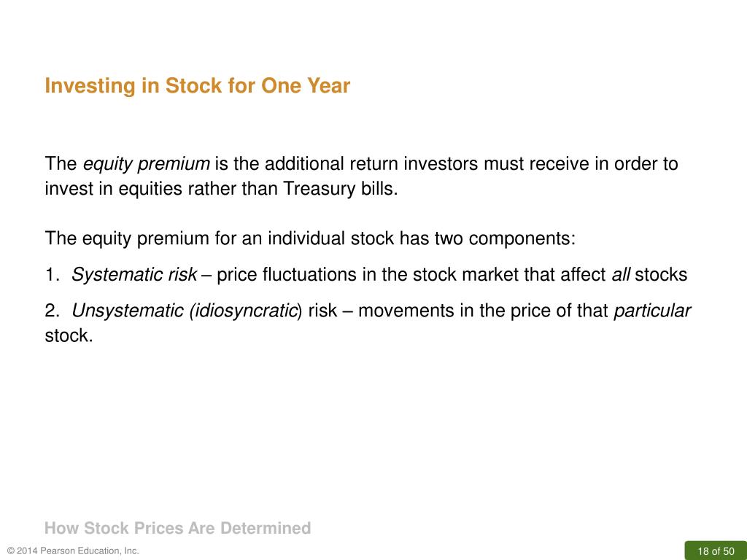Click the word Treasury bills
This screenshot has height=560, width=747.
(x=340, y=189)
